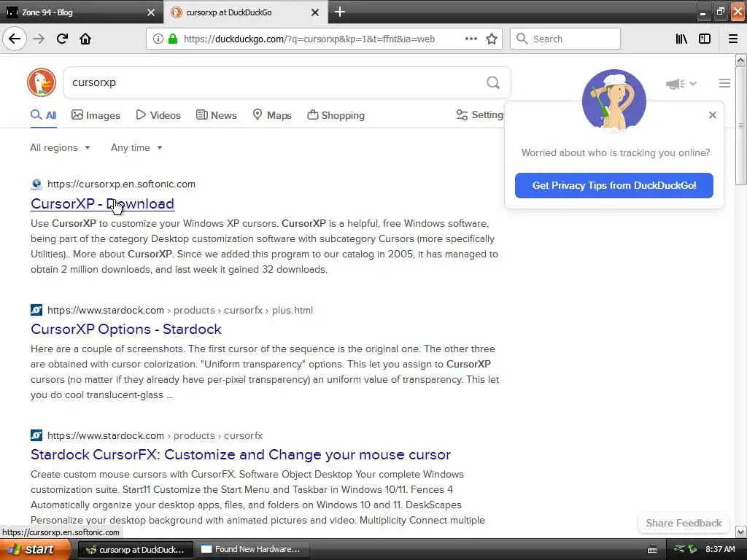Open Found New Hardware taskbar item
Screen dimensions: 747x560
point(252,549)
